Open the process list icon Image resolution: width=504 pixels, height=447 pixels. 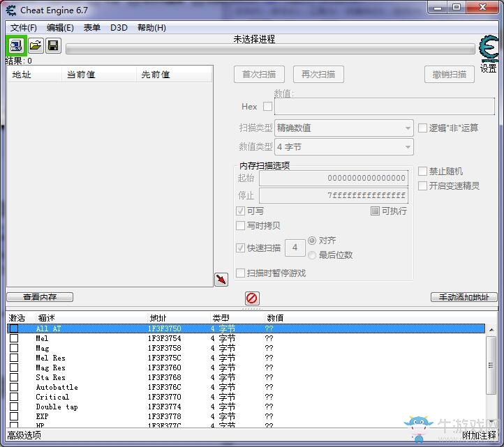(x=16, y=45)
